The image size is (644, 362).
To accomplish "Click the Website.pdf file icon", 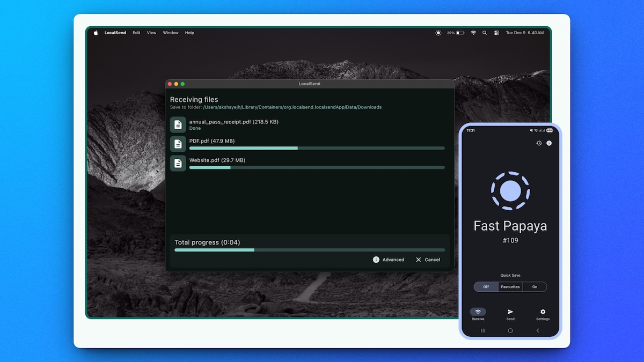I will point(178,164).
